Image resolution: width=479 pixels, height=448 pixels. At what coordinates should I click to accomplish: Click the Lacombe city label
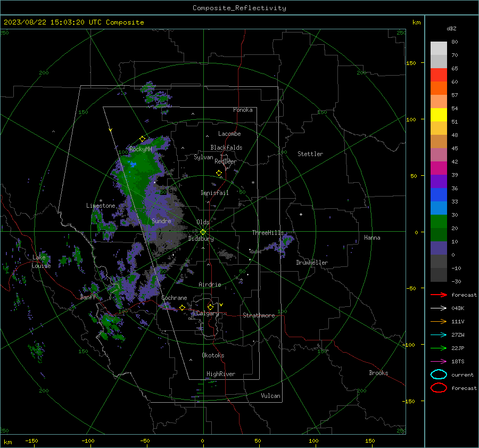[x=229, y=134]
